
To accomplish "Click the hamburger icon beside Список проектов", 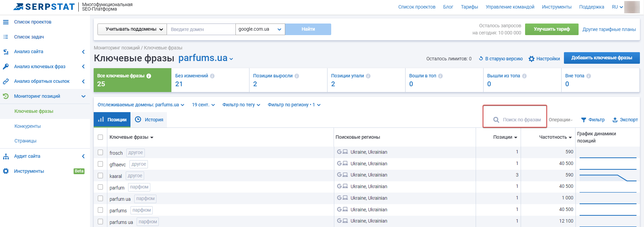I will (x=6, y=22).
